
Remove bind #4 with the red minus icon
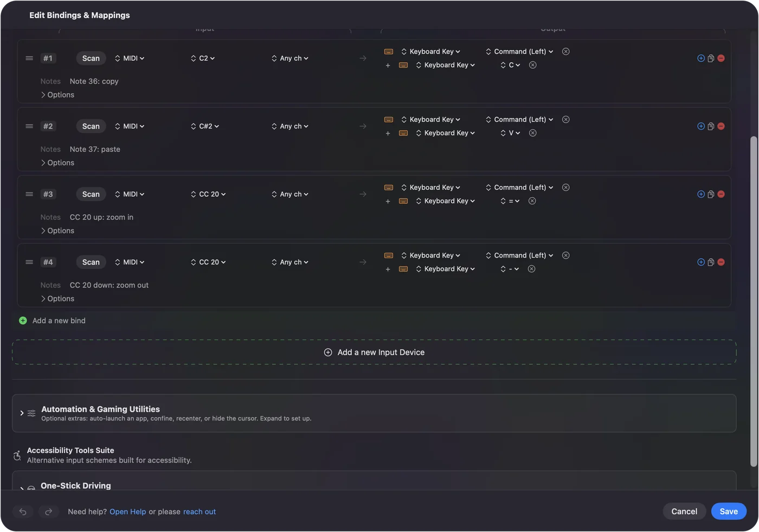721,262
